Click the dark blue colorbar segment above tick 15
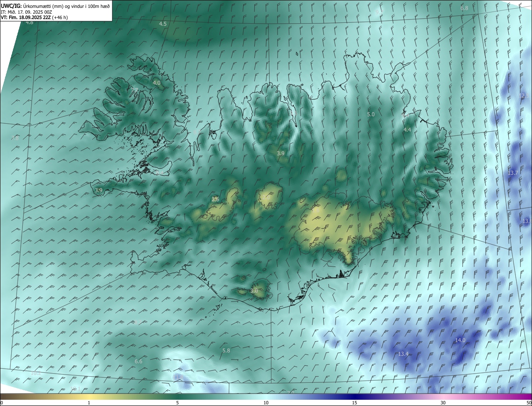The width and height of the screenshot is (532, 406). (355, 396)
